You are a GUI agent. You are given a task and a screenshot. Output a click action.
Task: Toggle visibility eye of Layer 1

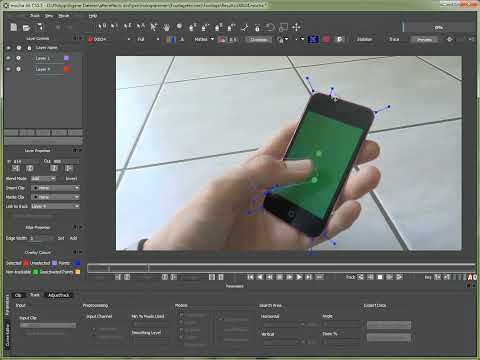[9, 58]
